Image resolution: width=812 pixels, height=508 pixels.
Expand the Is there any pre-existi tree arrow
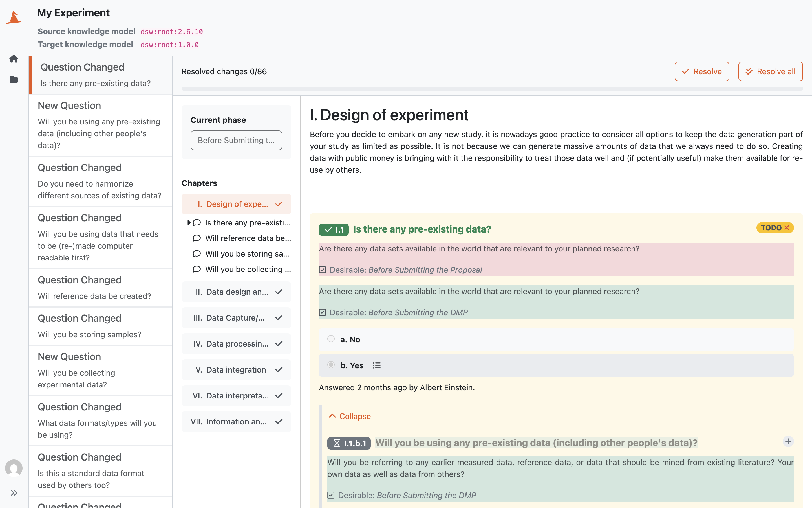pyautogui.click(x=189, y=223)
